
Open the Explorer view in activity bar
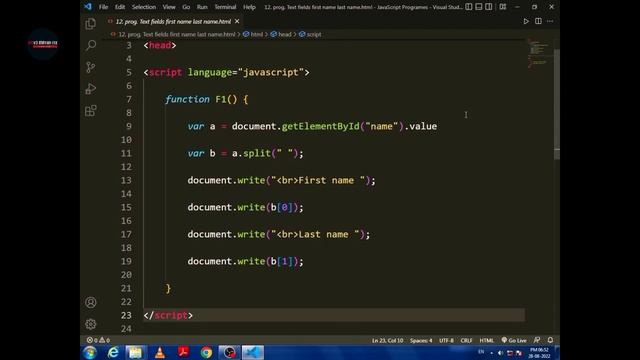(91, 24)
